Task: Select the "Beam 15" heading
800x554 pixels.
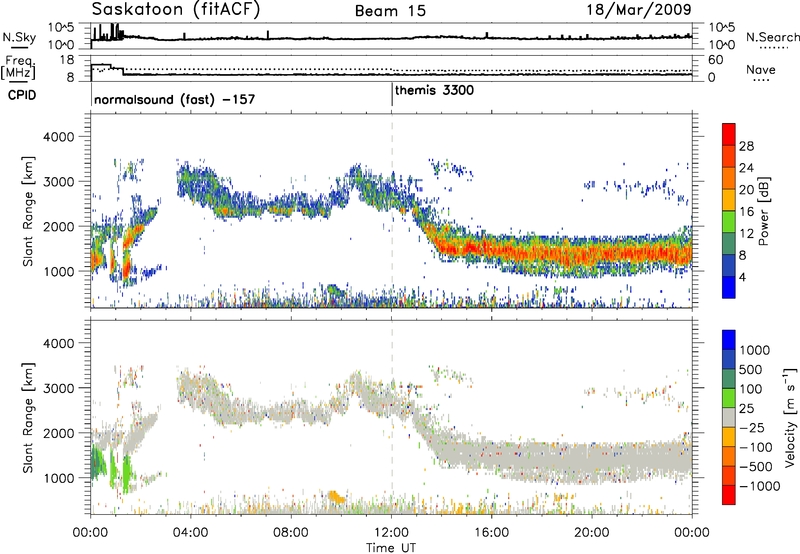Action: tap(390, 11)
